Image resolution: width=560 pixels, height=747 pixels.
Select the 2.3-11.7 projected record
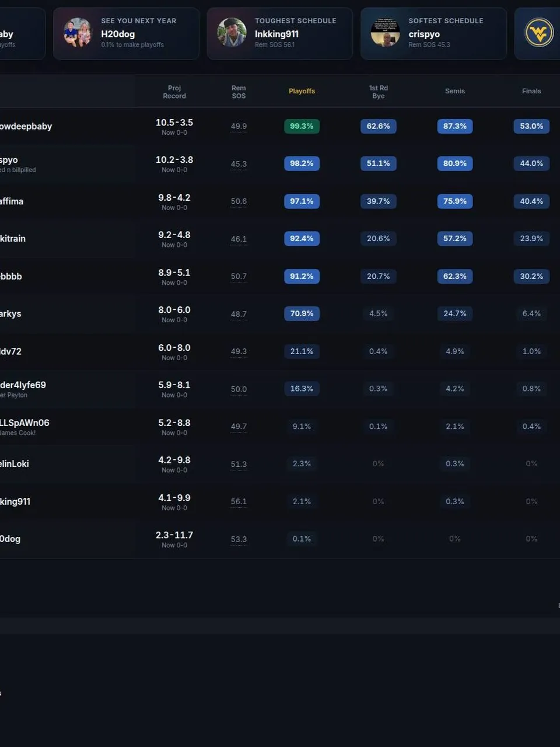[174, 535]
